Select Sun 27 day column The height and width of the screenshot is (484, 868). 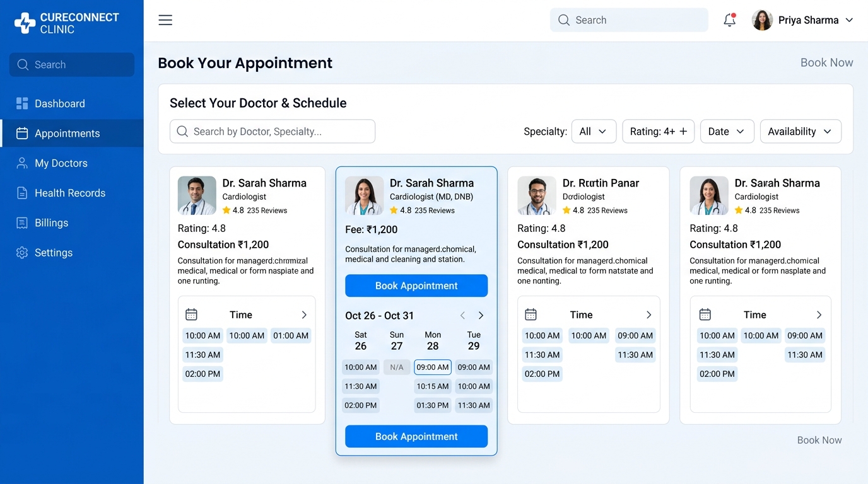pos(397,341)
